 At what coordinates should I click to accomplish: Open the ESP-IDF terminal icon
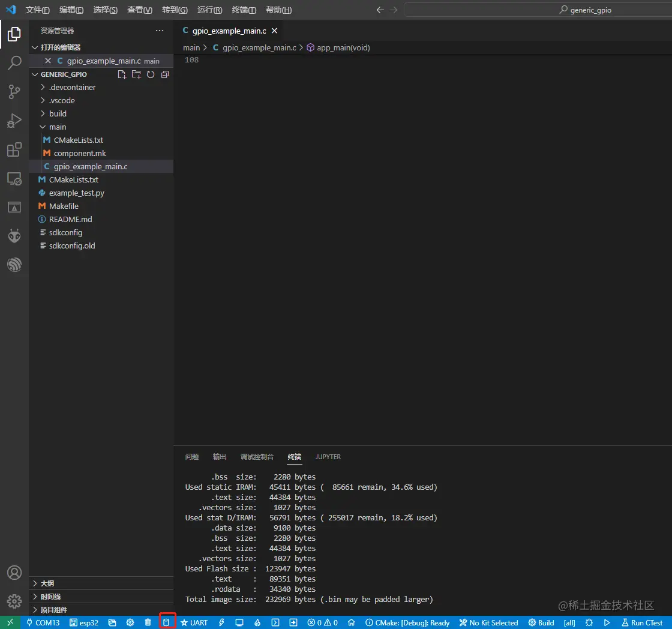275,622
